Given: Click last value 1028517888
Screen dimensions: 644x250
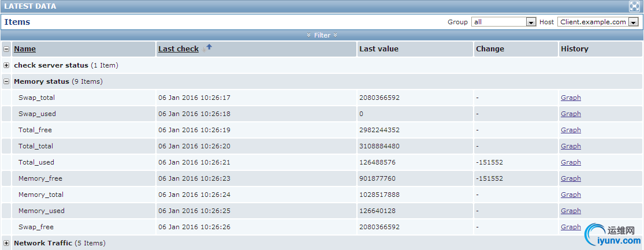Looking at the screenshot, I should pyautogui.click(x=379, y=195).
